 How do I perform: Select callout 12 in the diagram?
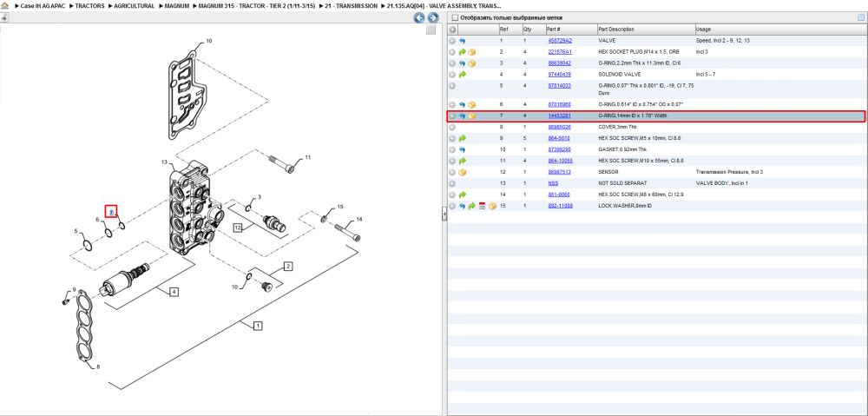click(239, 228)
